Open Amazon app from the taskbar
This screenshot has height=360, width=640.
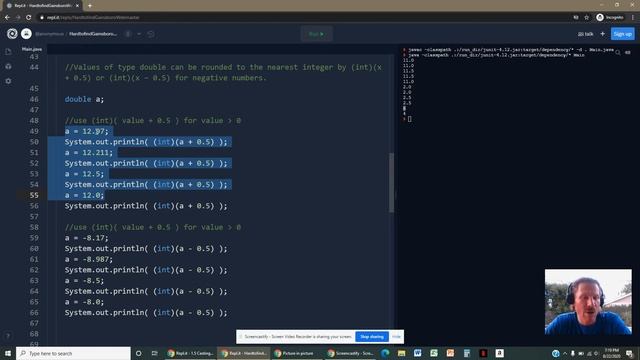[x=499, y=353]
